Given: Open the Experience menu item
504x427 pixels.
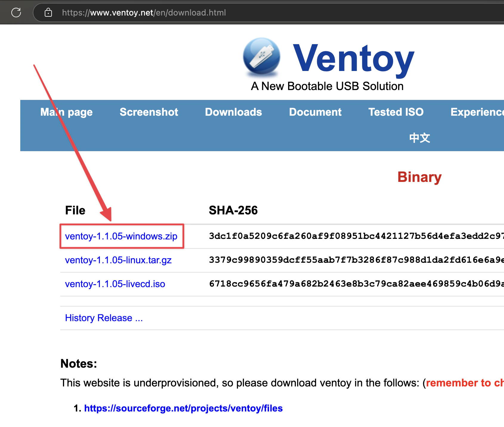Looking at the screenshot, I should coord(477,112).
